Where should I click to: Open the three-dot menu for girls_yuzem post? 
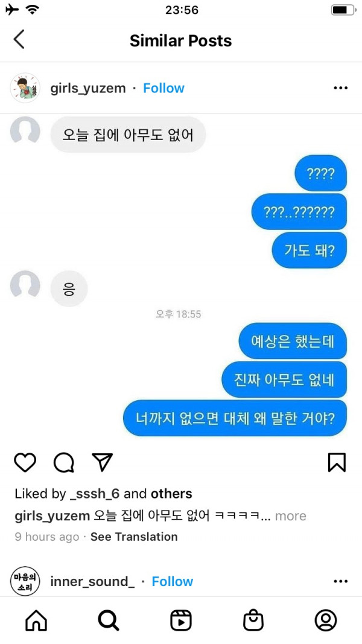pos(341,88)
